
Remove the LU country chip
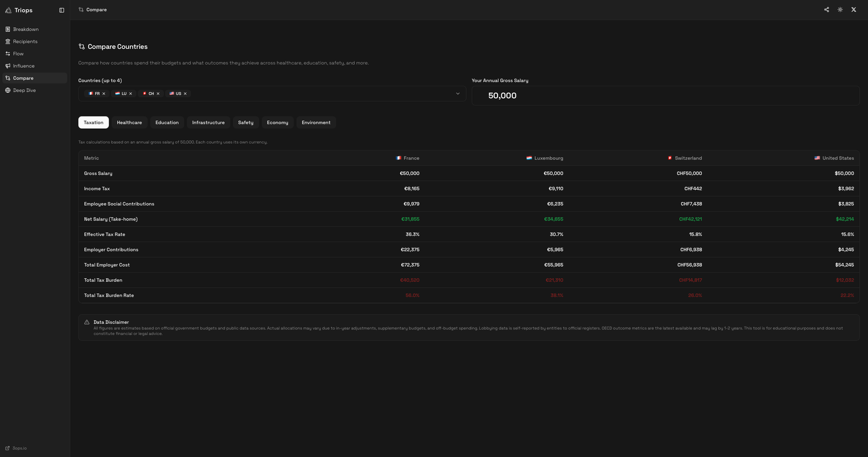131,94
